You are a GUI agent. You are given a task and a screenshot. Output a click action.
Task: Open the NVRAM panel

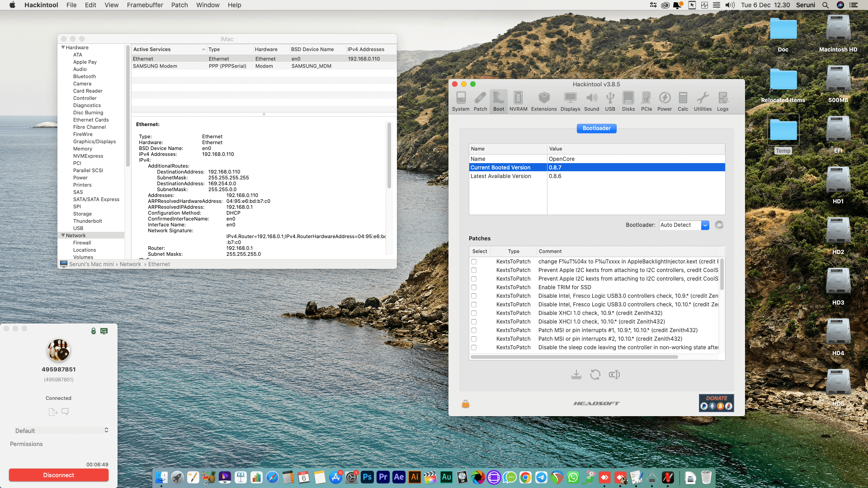[x=518, y=100]
